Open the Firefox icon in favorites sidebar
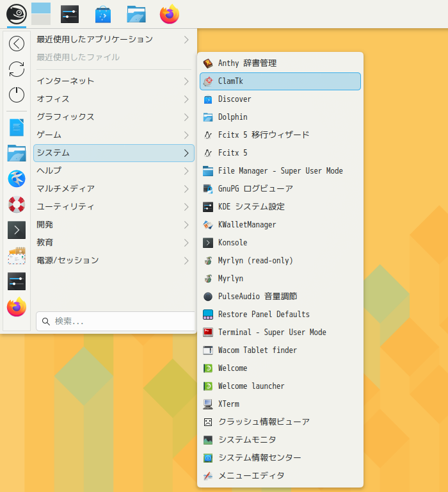The image size is (448, 492). (17, 307)
